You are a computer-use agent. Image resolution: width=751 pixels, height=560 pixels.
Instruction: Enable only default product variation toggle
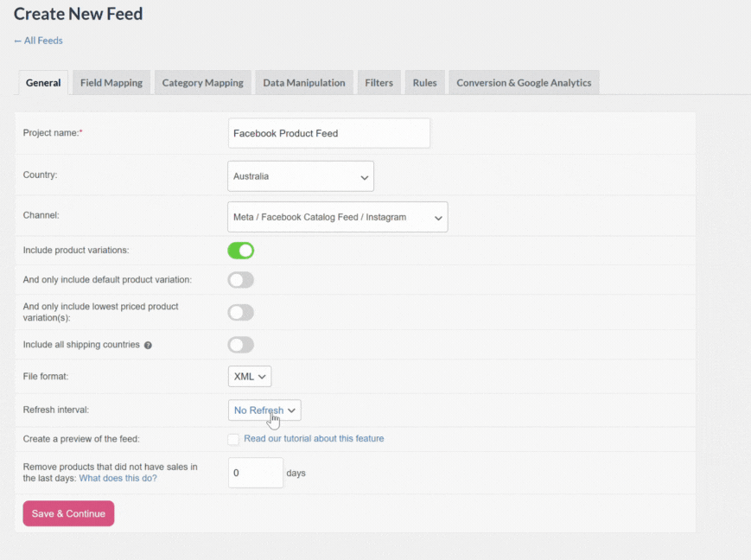(x=240, y=280)
